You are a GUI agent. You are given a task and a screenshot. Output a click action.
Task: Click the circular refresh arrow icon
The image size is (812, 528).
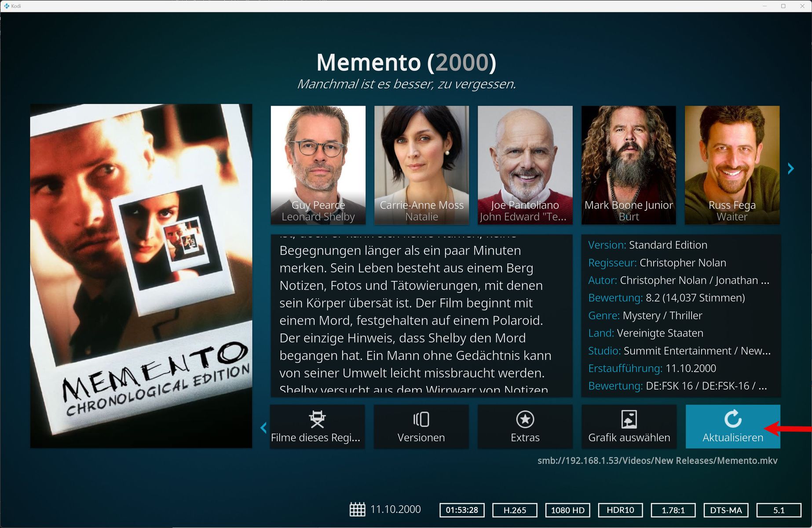(733, 419)
